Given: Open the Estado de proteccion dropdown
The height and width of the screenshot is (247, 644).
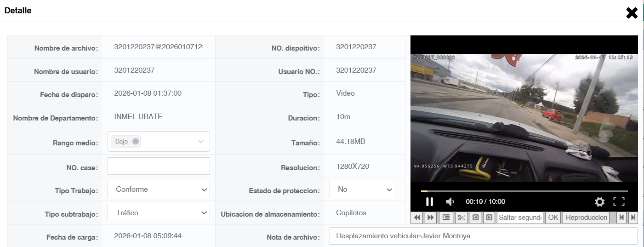Looking at the screenshot, I should tap(362, 190).
